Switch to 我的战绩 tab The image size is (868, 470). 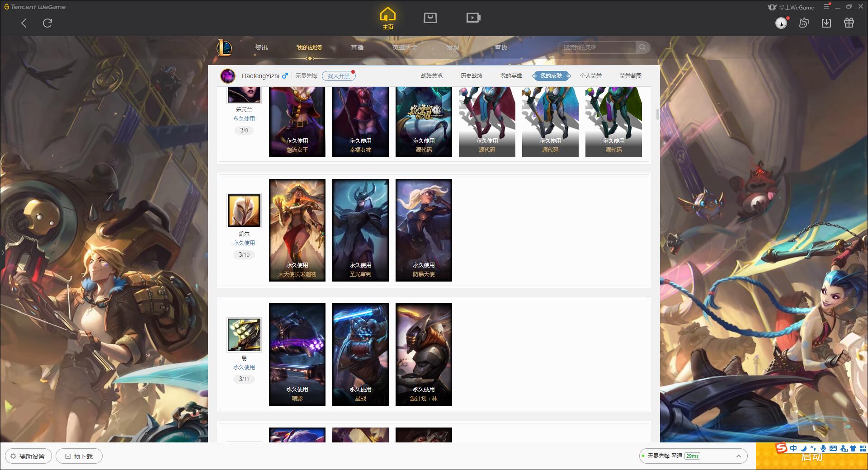tap(309, 47)
